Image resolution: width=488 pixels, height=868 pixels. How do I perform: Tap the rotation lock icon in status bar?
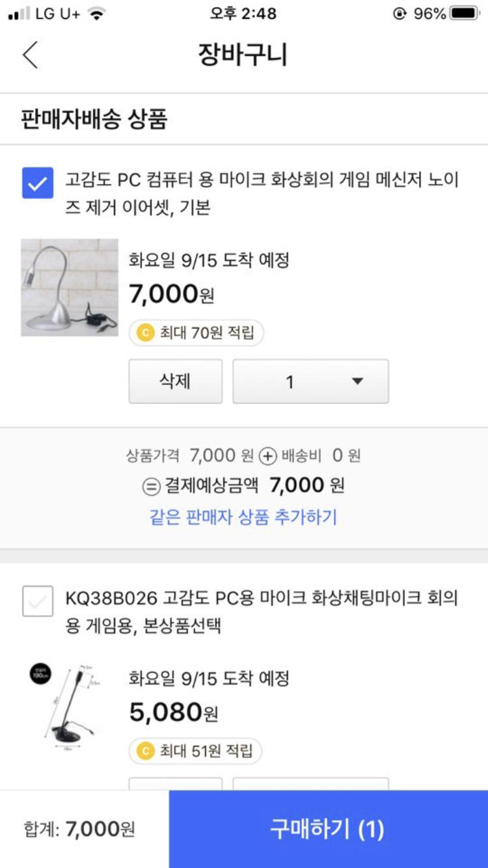400,14
